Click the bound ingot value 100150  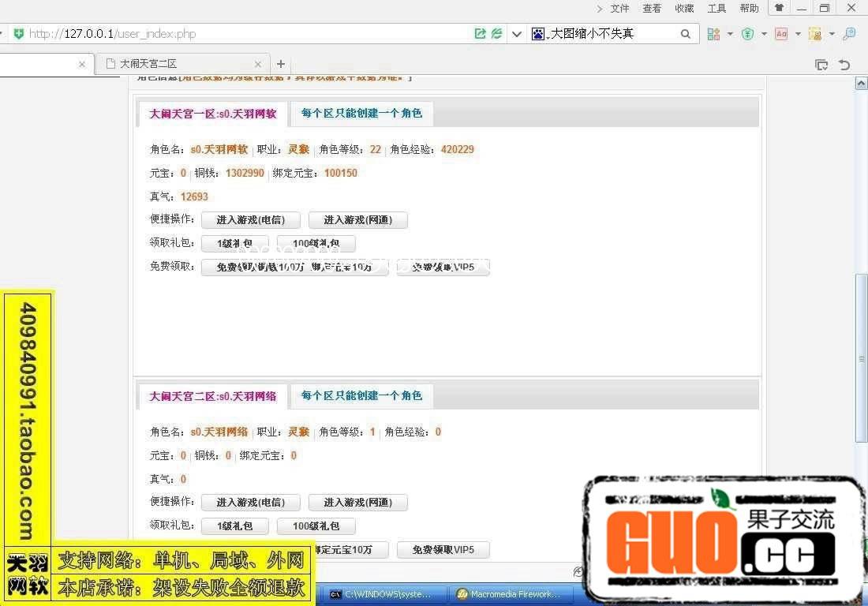point(341,174)
